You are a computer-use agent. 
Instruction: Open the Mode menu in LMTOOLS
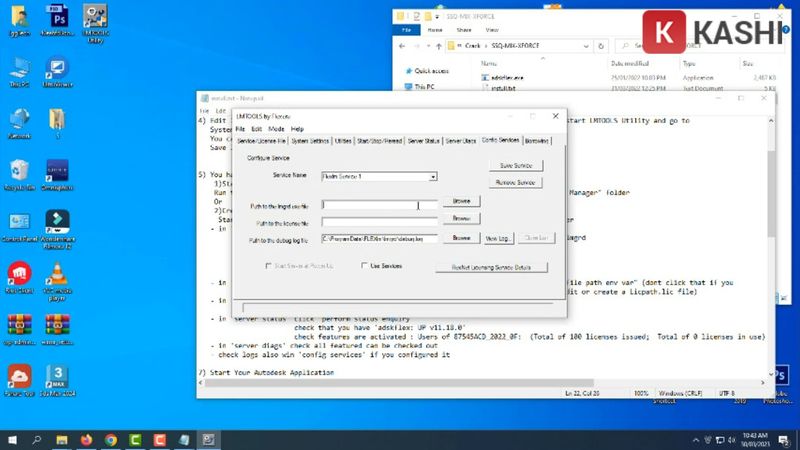pyautogui.click(x=276, y=129)
